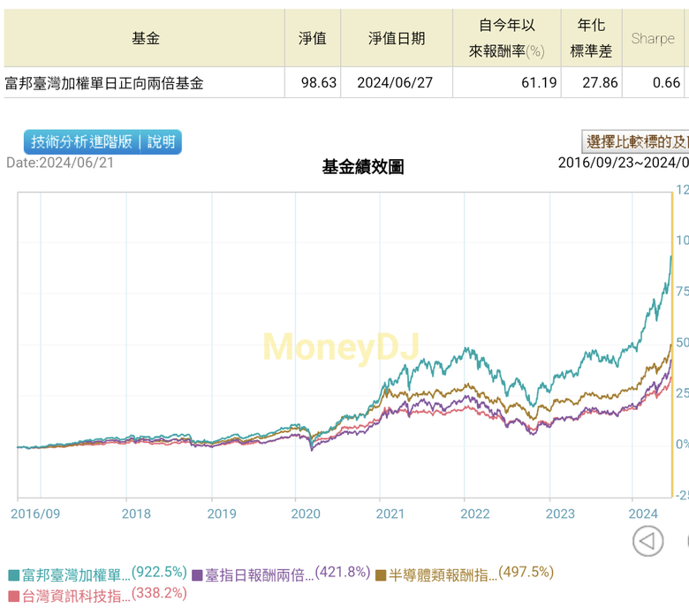Click legend label 臺指日報酬兩倍...(421.8%)
The image size is (689, 616).
(288, 574)
